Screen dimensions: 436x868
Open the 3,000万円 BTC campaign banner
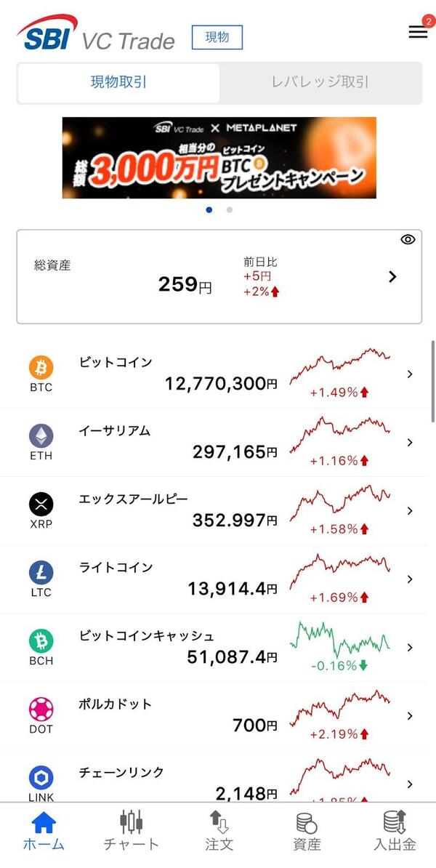219,158
